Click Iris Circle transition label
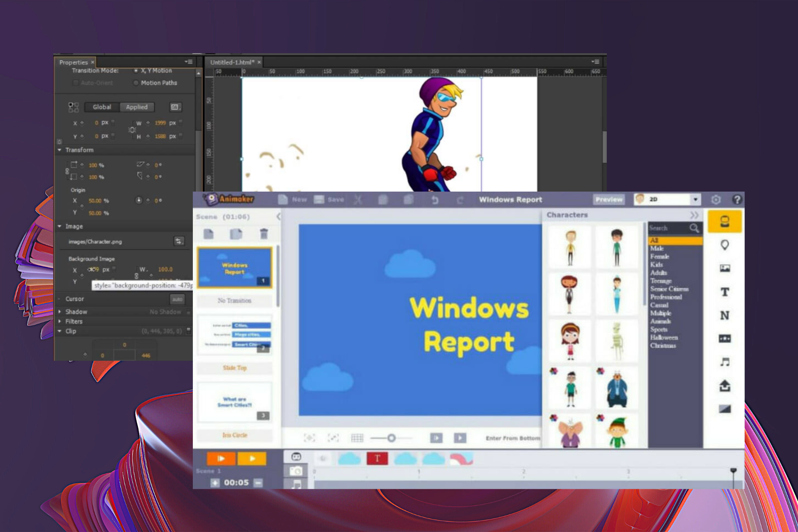Image resolution: width=798 pixels, height=532 pixels. (234, 435)
